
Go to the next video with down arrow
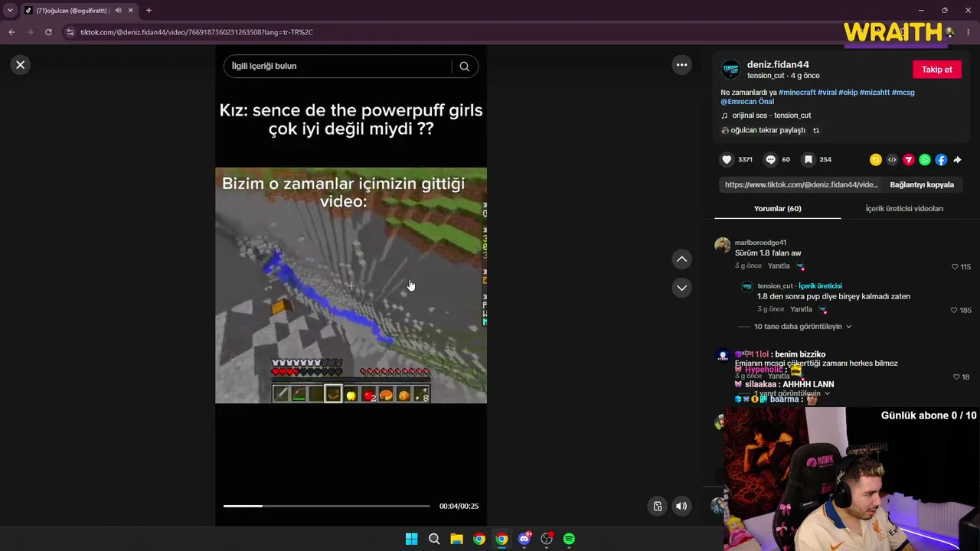(x=681, y=288)
